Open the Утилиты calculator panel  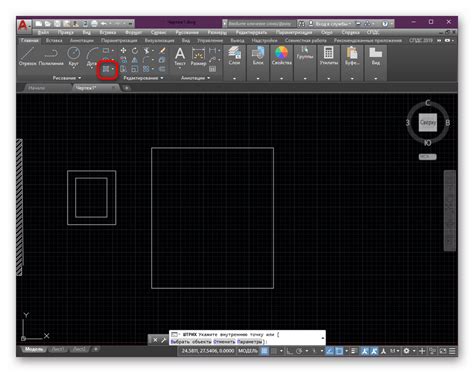coord(329,55)
